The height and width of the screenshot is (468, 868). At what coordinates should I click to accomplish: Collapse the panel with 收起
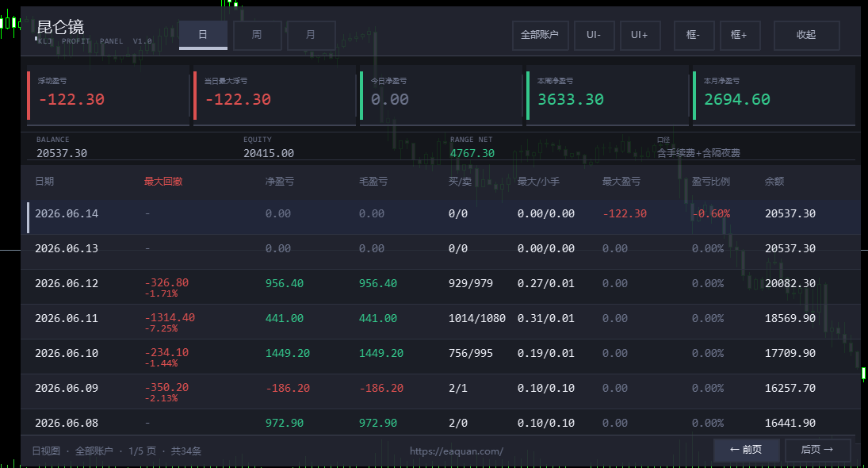[x=806, y=35]
